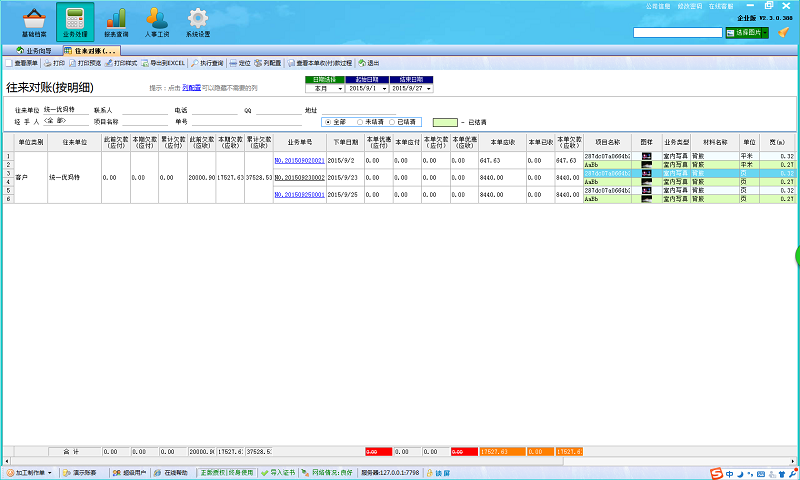Select the 未结清 radio button
The height and width of the screenshot is (480, 800).
point(361,121)
